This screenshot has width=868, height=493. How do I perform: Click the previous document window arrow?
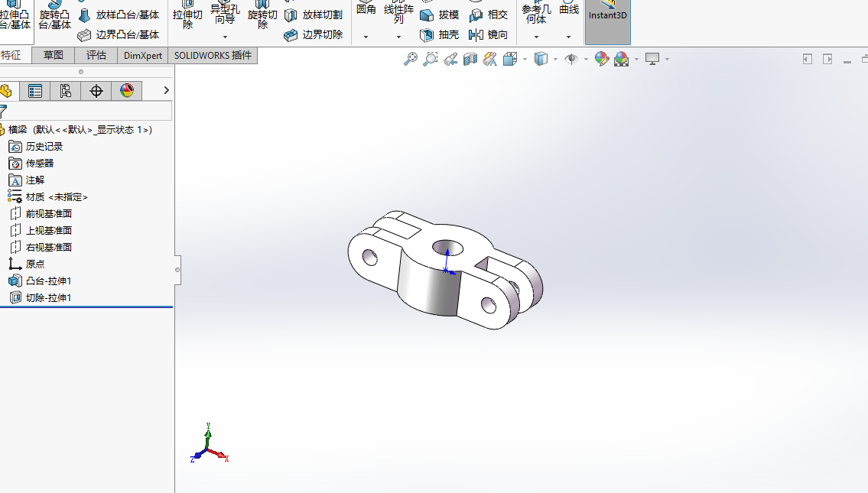click(808, 59)
